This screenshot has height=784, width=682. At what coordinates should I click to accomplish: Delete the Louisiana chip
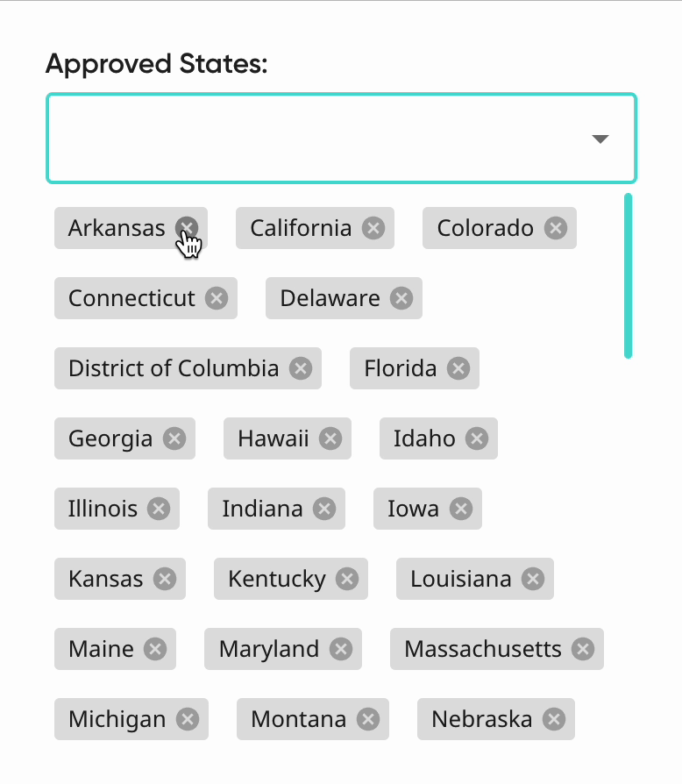[533, 579]
